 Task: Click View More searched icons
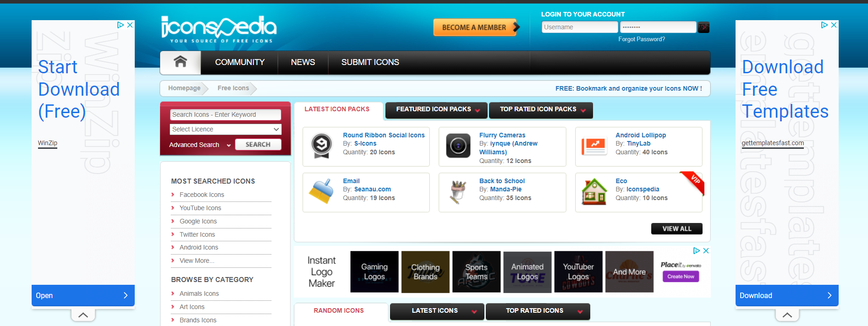[x=197, y=261]
